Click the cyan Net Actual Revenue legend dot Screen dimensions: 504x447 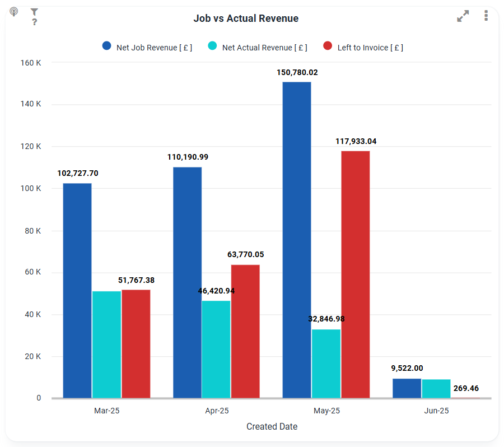[x=213, y=46]
